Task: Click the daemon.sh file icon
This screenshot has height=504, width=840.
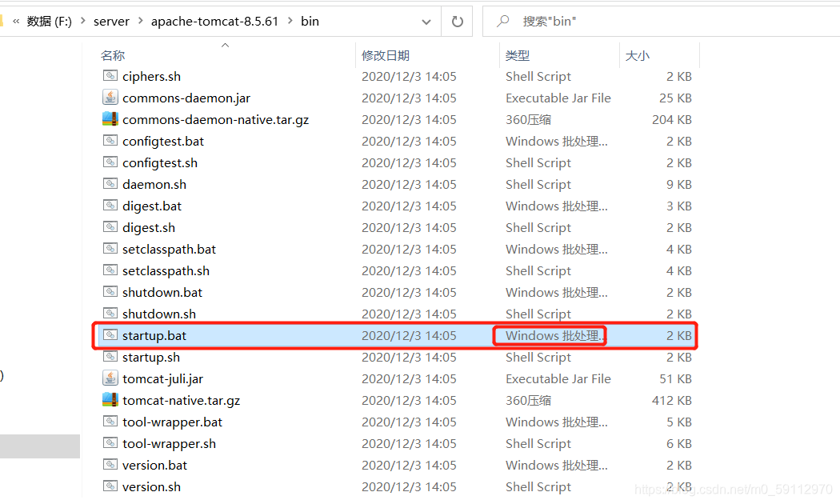Action: pos(110,184)
